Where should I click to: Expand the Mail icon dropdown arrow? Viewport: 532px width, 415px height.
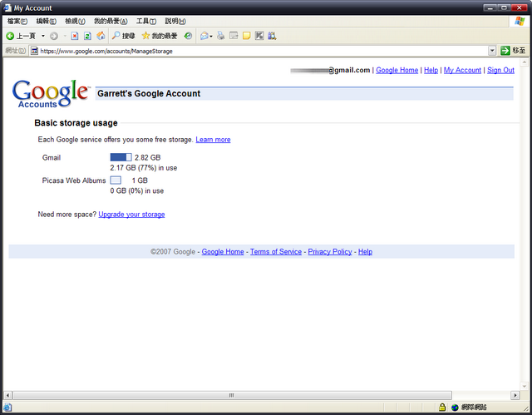pyautogui.click(x=211, y=36)
